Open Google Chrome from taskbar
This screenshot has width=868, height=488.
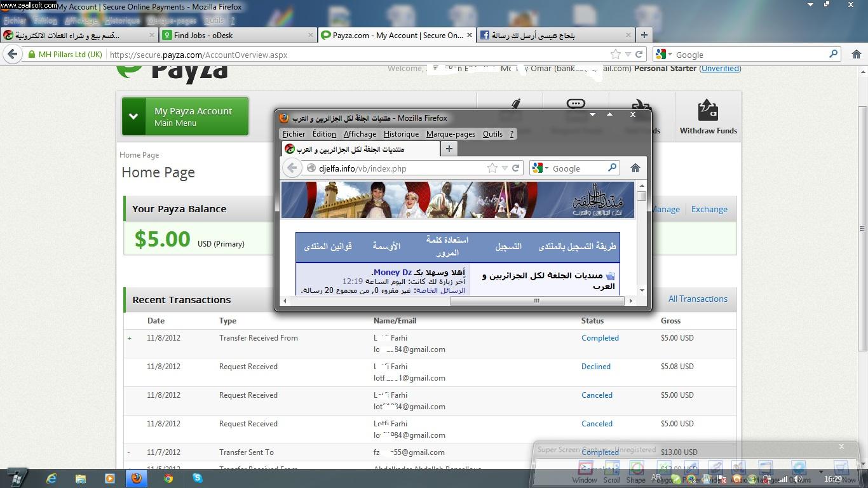pyautogui.click(x=168, y=478)
